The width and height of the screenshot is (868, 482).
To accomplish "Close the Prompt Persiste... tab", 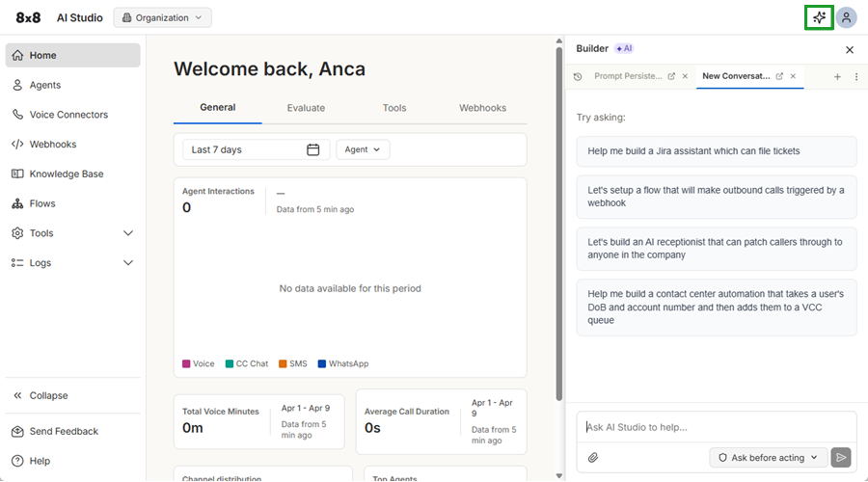I will [x=685, y=76].
